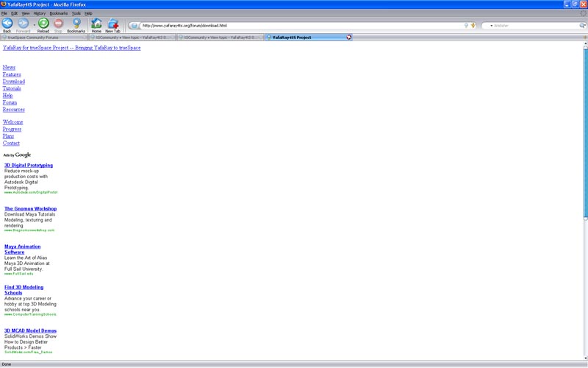Go to the Home page
Screen dimensions: 588x368
pos(96,25)
